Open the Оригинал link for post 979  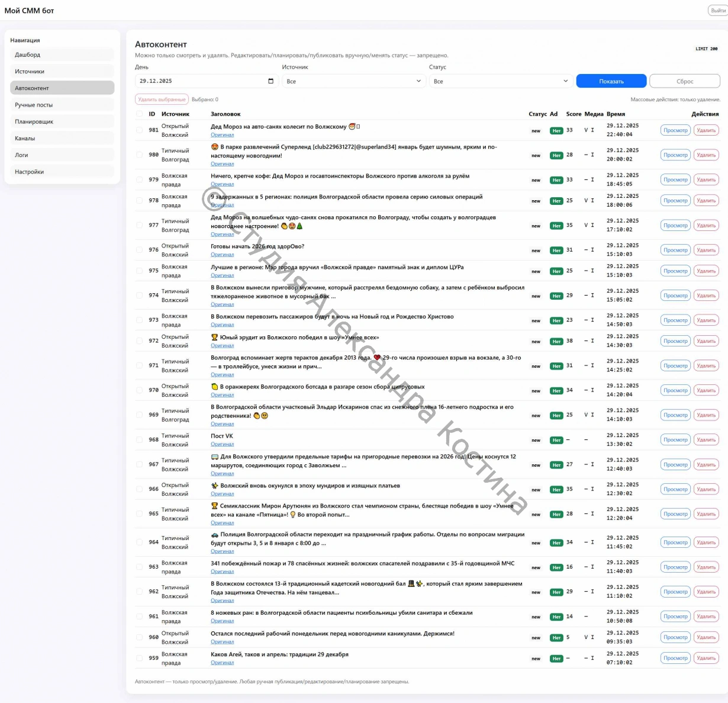222,184
